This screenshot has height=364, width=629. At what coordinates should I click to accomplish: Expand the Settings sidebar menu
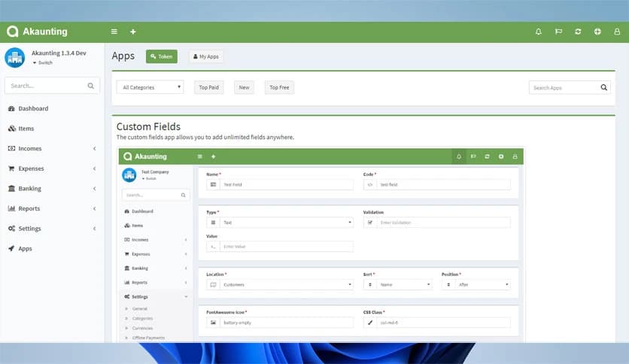52,229
